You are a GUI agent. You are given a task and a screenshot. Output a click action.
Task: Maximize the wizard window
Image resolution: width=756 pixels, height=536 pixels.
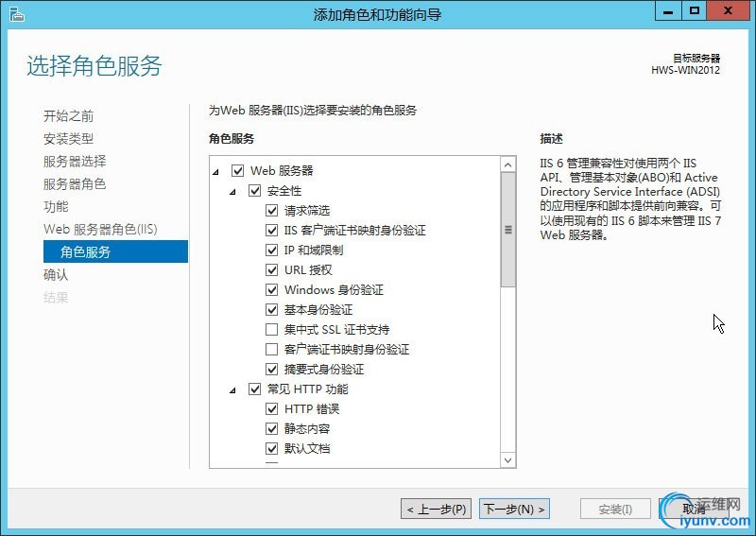click(694, 11)
